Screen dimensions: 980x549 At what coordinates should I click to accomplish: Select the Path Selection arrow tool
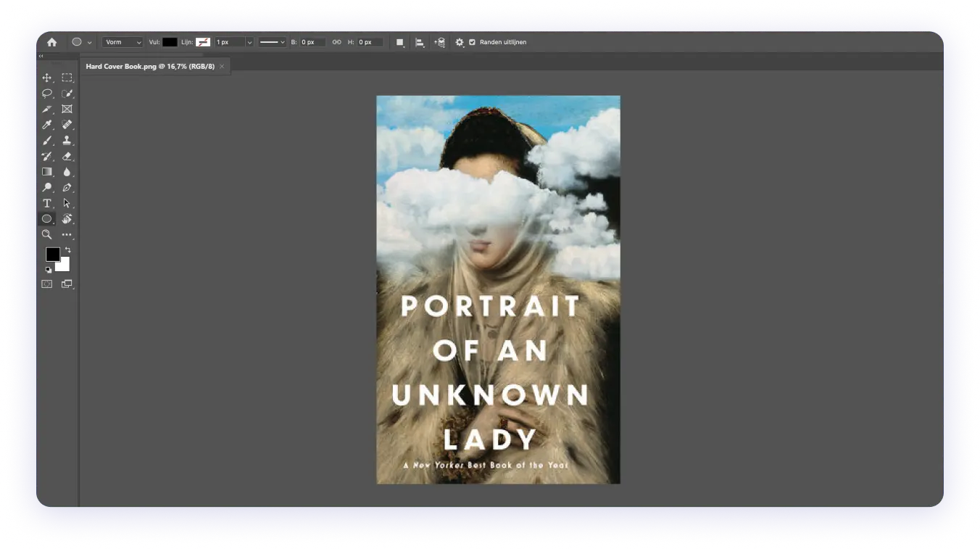[67, 204]
